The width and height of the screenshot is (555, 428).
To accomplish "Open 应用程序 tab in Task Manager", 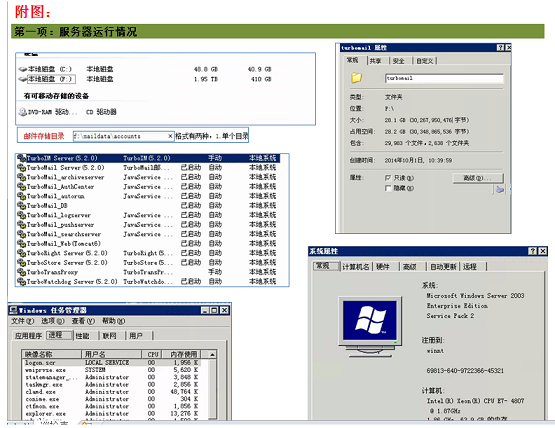I will click(x=28, y=336).
